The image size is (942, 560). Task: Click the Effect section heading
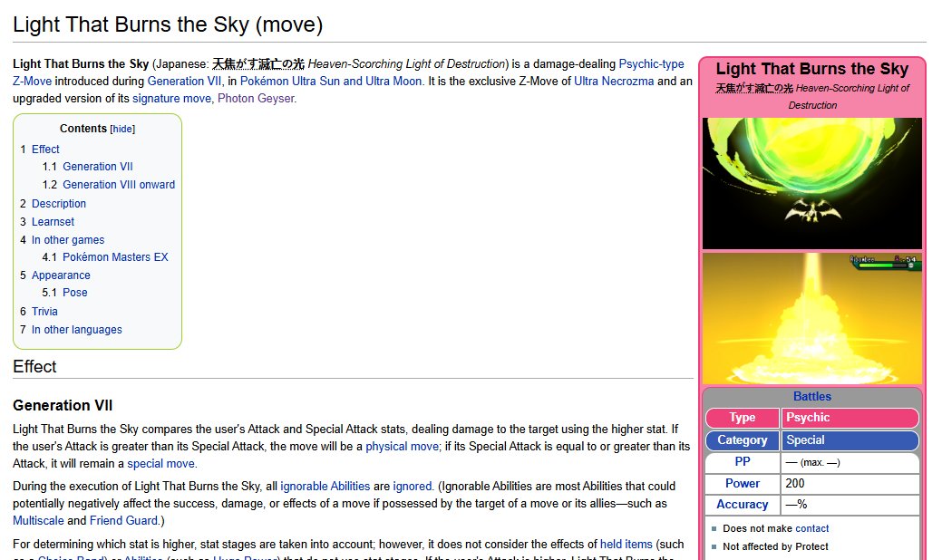click(34, 367)
